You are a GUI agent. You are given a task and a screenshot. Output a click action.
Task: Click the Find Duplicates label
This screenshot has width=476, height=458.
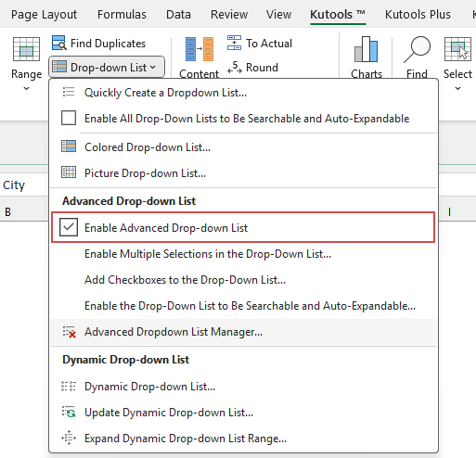[x=108, y=44]
